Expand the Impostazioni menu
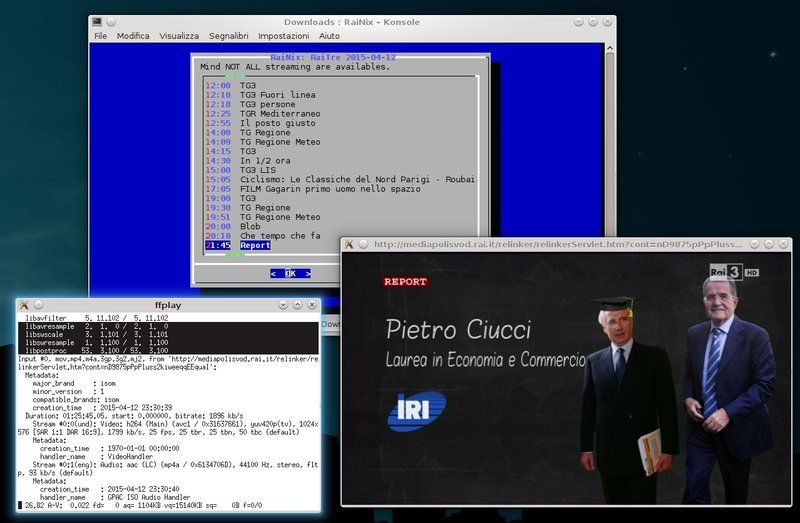Screen dimensions: 800x523 283,36
